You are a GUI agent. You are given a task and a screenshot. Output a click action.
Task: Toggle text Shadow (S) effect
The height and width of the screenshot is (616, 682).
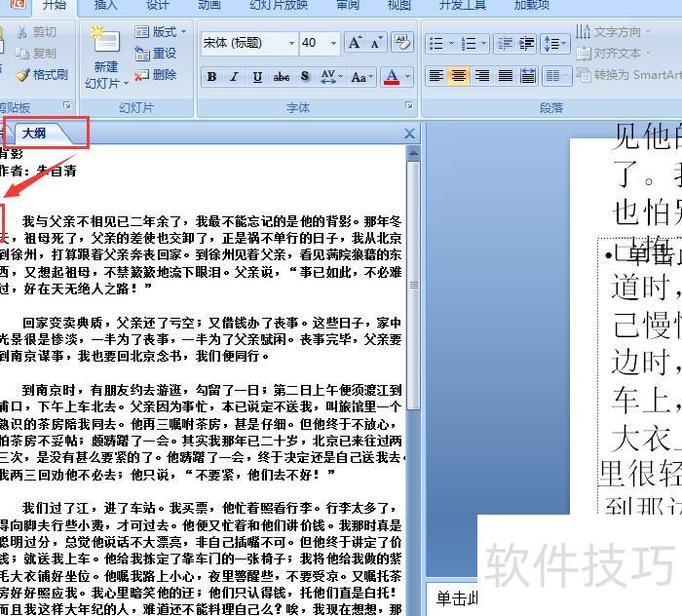305,77
